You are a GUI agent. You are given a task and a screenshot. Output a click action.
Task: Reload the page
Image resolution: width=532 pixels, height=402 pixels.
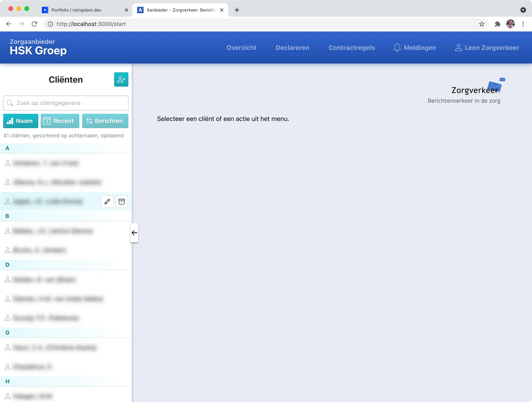[34, 24]
